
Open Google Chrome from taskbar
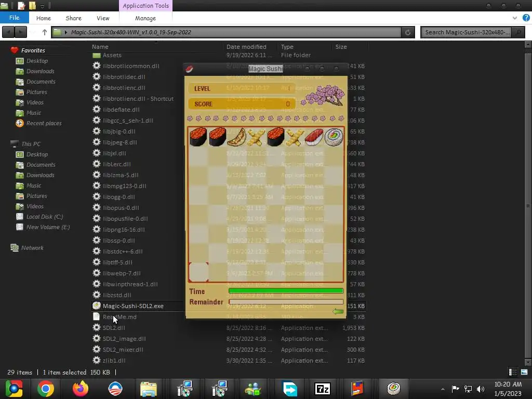tap(46, 389)
